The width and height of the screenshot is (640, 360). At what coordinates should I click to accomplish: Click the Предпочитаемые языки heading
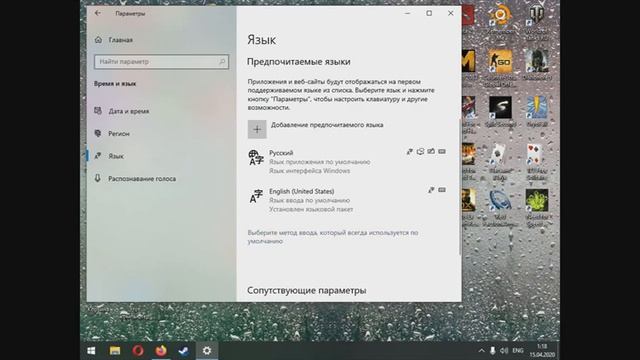pos(299,62)
